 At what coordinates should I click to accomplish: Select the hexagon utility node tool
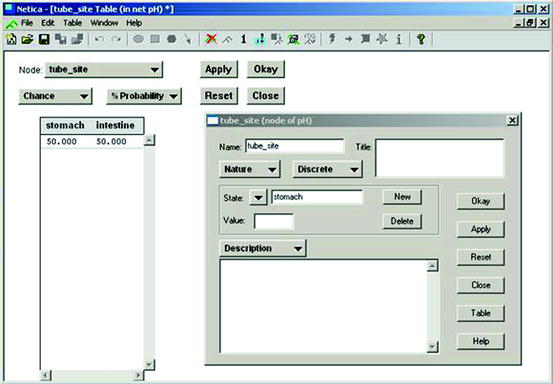pyautogui.click(x=172, y=39)
